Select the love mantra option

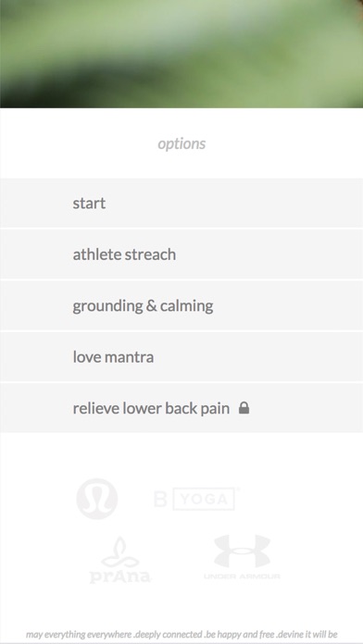click(181, 356)
